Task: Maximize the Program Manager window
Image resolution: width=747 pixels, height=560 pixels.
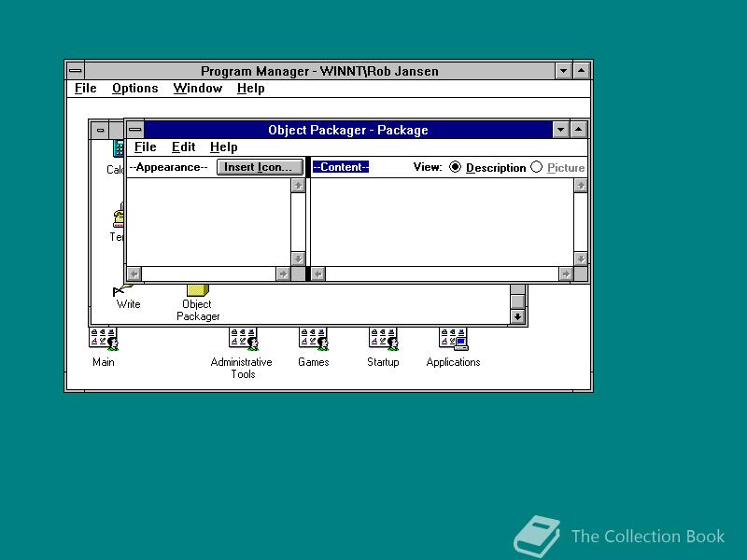Action: 581,71
